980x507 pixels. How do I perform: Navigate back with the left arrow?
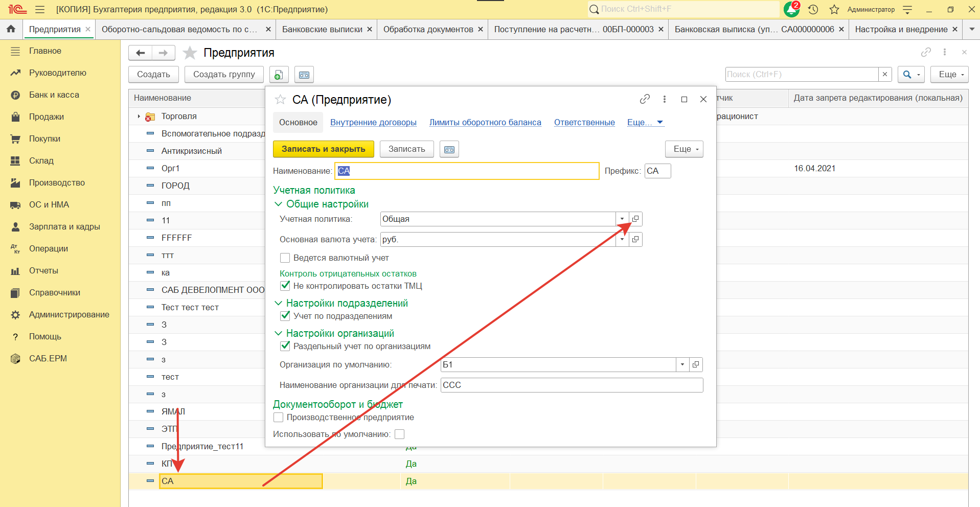[141, 53]
